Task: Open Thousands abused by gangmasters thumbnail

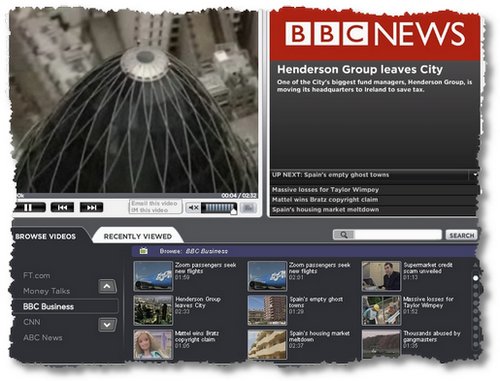Action: 381,345
